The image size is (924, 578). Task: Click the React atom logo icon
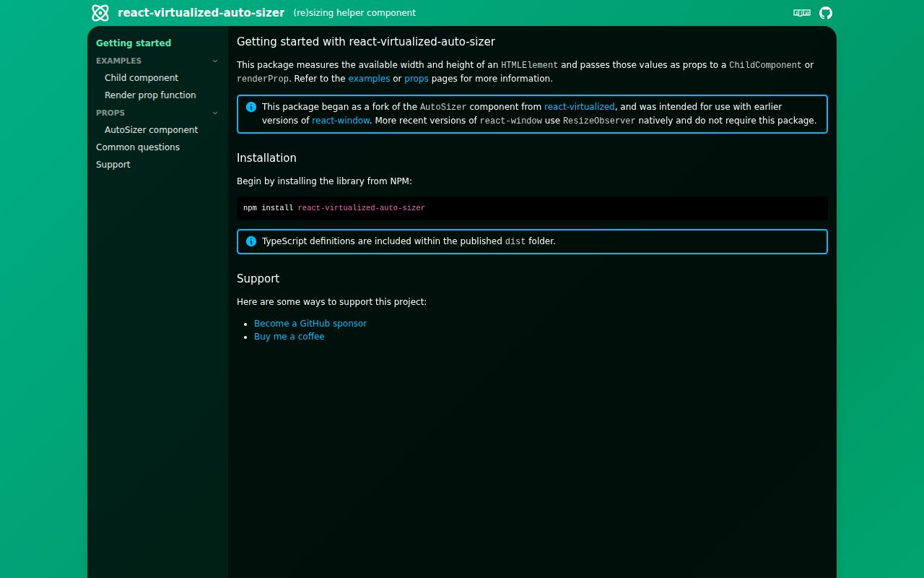coord(100,13)
